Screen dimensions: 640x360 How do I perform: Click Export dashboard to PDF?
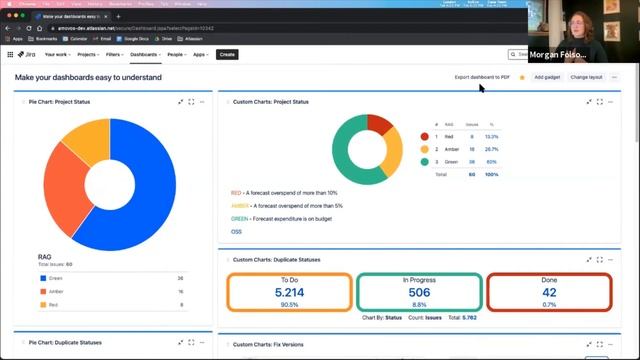pyautogui.click(x=482, y=77)
